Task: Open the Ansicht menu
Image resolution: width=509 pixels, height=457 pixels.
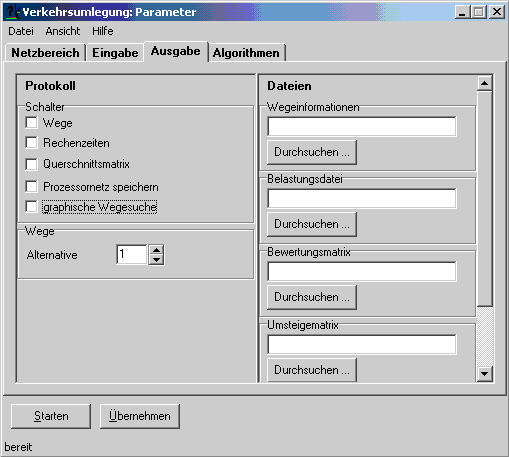Action: coord(63,31)
